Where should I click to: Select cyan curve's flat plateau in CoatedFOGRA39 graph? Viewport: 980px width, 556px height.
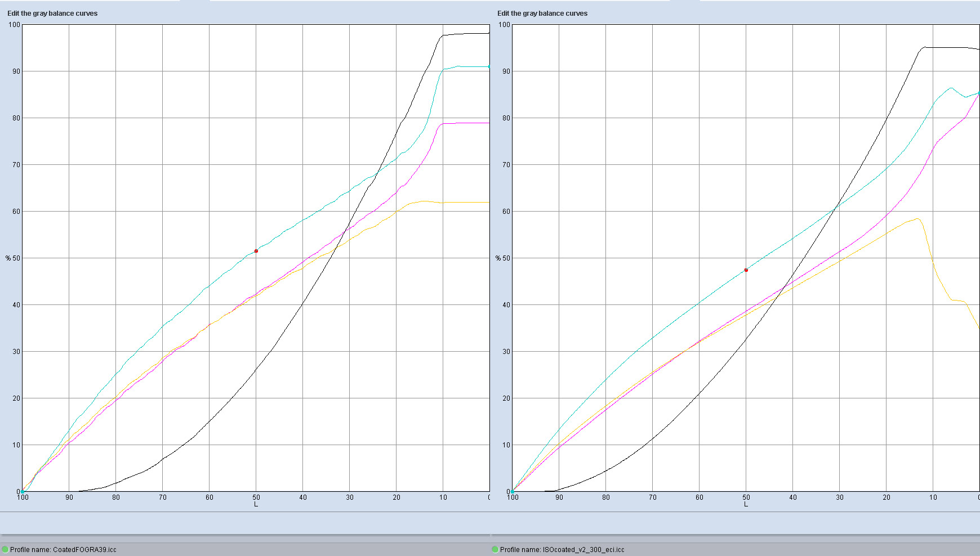click(x=467, y=66)
